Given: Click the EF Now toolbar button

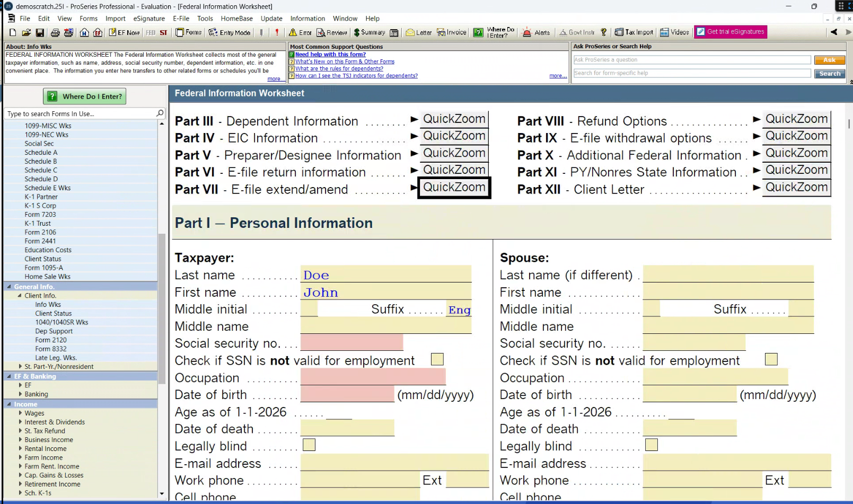Looking at the screenshot, I should click(x=124, y=32).
